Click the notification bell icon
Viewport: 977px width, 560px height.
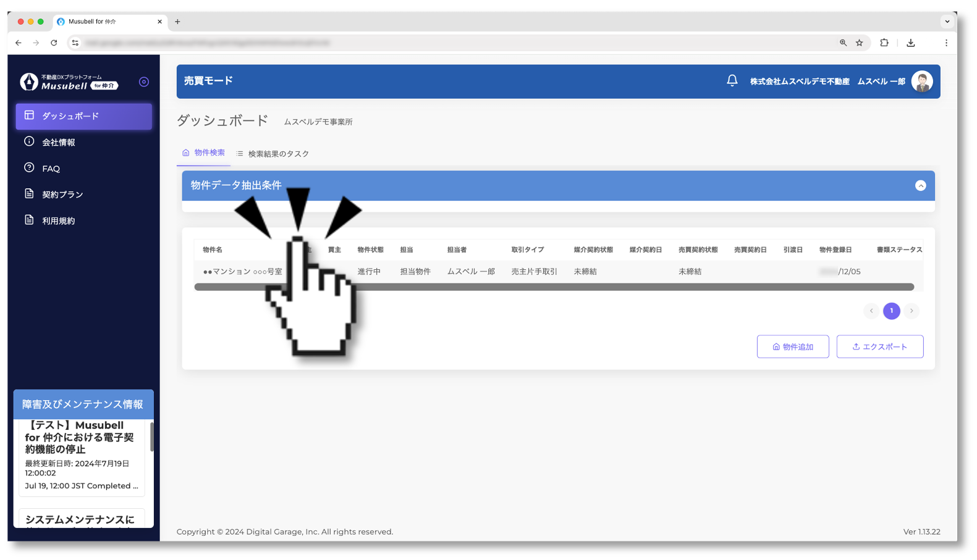click(732, 81)
